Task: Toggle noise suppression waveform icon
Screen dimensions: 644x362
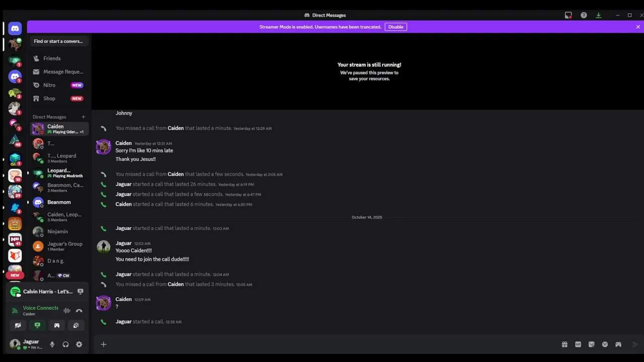Action: pos(67,311)
